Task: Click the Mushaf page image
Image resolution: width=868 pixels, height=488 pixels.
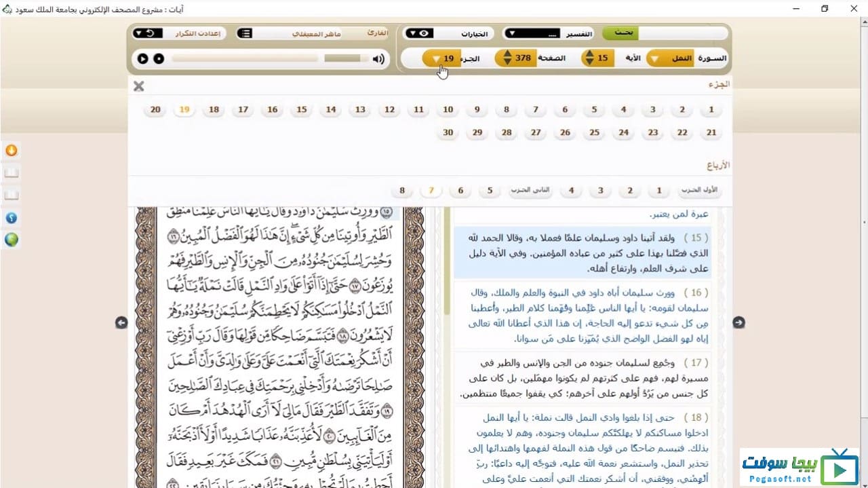Action: [280, 346]
